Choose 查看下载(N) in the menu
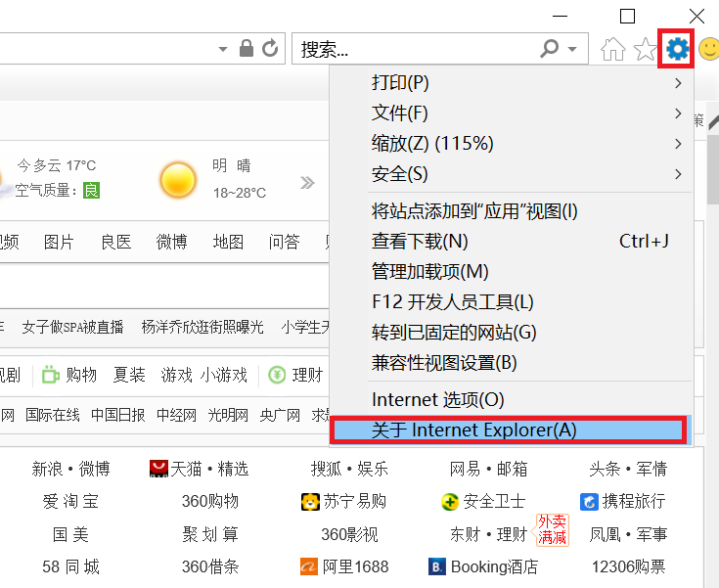The width and height of the screenshot is (719, 588). point(421,241)
